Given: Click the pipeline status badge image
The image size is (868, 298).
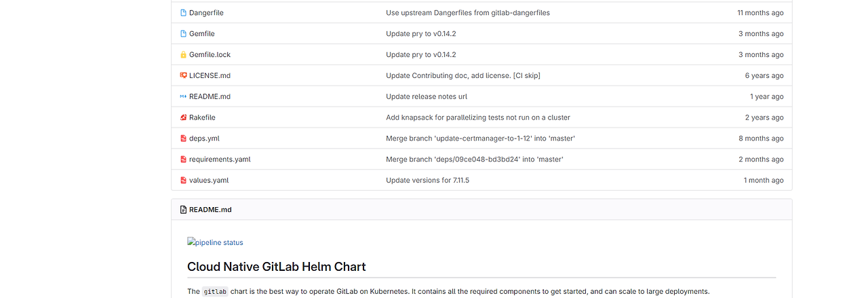Looking at the screenshot, I should click(215, 242).
